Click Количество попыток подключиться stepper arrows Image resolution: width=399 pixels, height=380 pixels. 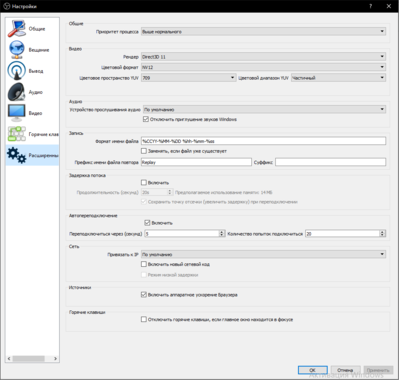coord(383,234)
